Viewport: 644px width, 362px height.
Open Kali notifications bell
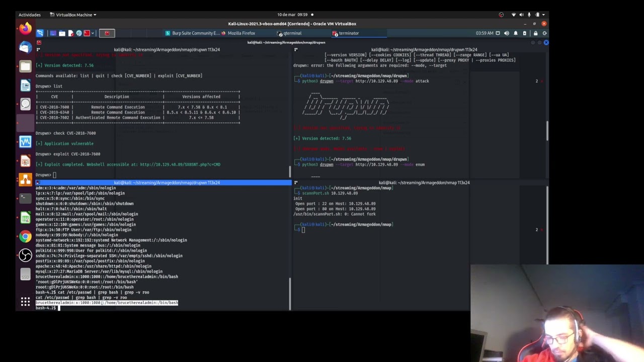point(516,33)
